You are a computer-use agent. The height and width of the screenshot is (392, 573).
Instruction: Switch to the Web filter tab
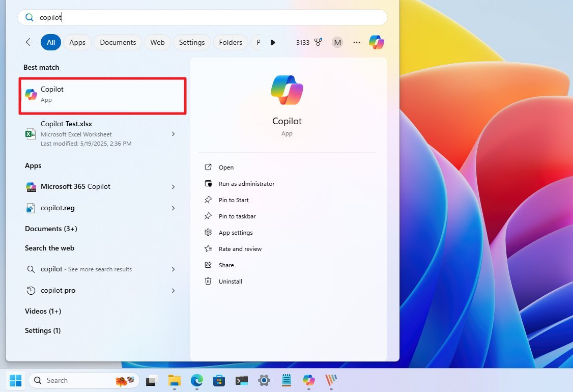157,42
